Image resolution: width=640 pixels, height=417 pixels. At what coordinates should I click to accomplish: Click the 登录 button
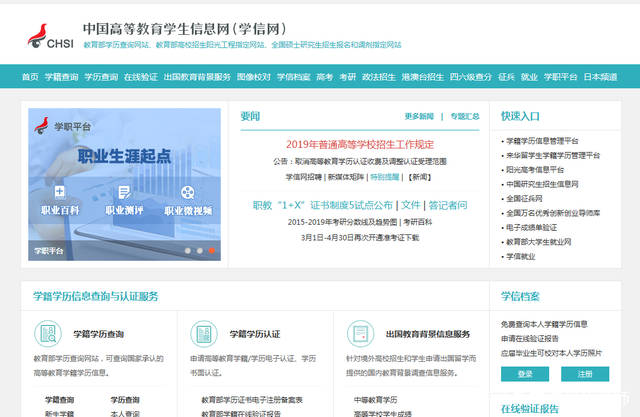525,374
